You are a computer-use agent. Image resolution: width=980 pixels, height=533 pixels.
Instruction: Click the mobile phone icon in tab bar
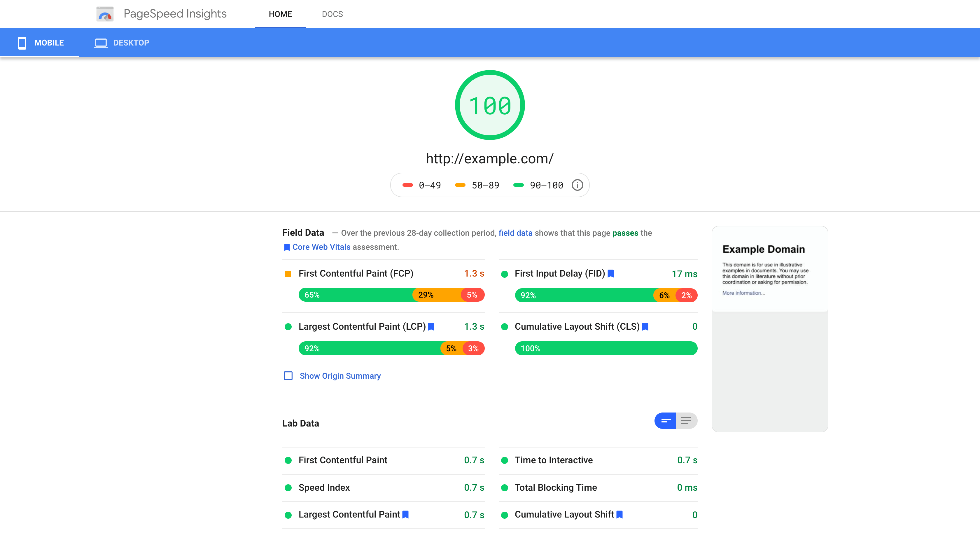(x=22, y=43)
